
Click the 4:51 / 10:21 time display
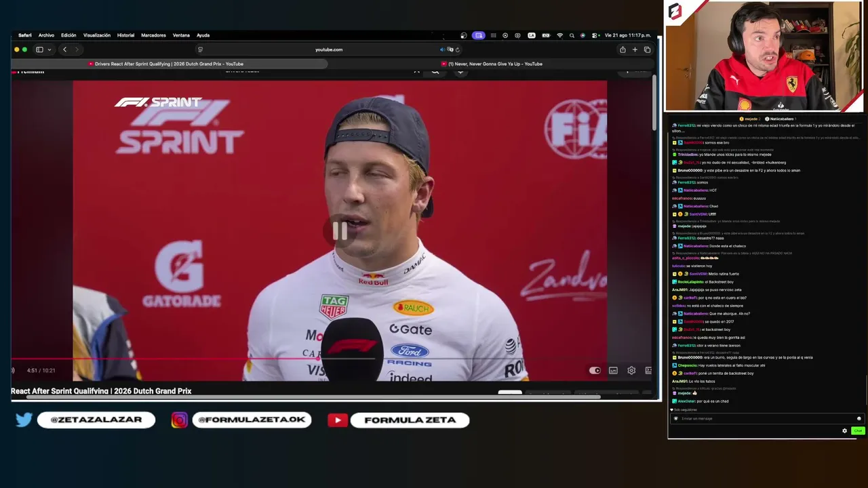tap(41, 371)
